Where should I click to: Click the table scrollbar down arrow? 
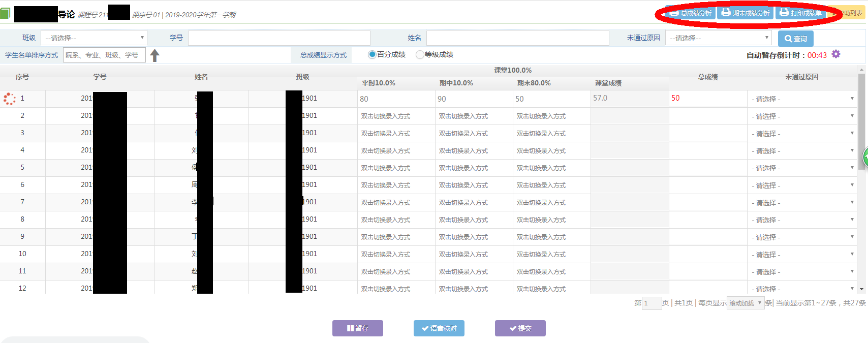point(861,289)
